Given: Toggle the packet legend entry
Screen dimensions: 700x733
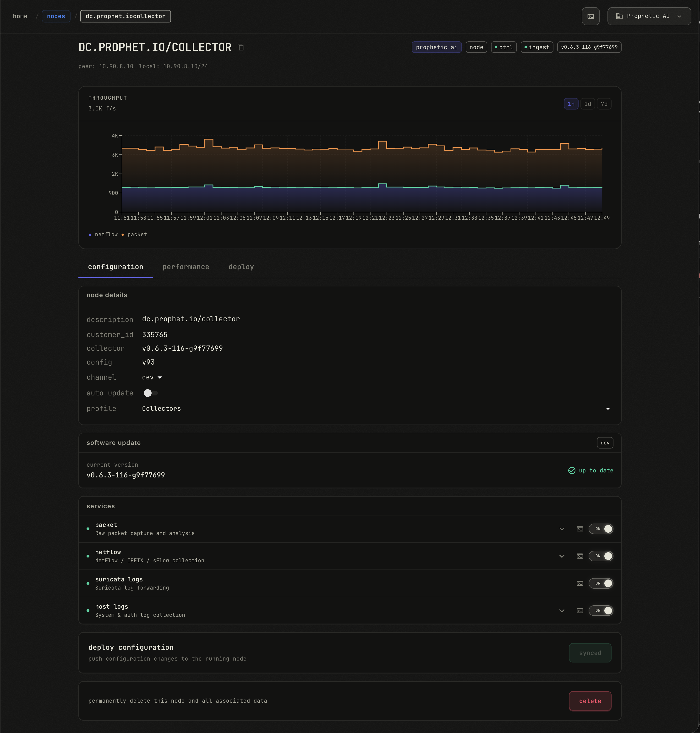Looking at the screenshot, I should pos(134,234).
